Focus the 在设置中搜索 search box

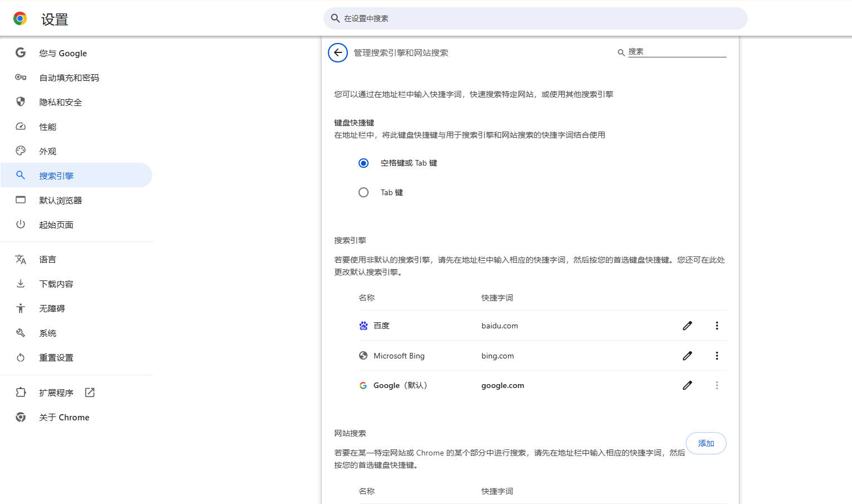[x=535, y=18]
